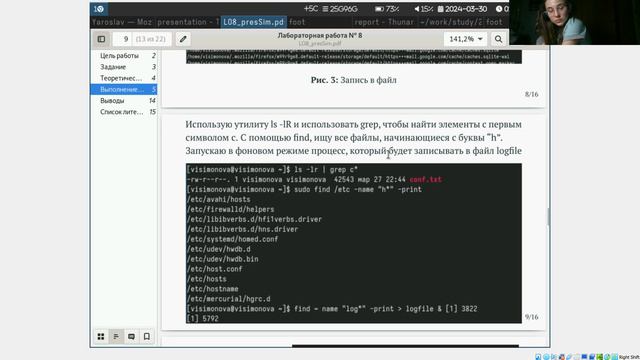Image resolution: width=640 pixels, height=360 pixels.
Task: Click the title Лабораторная работа № 8
Action: click(x=320, y=36)
